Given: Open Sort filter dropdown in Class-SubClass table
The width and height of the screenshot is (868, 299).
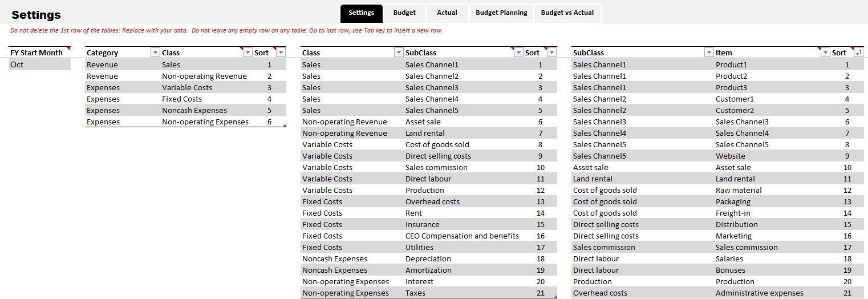Looking at the screenshot, I should (x=551, y=52).
